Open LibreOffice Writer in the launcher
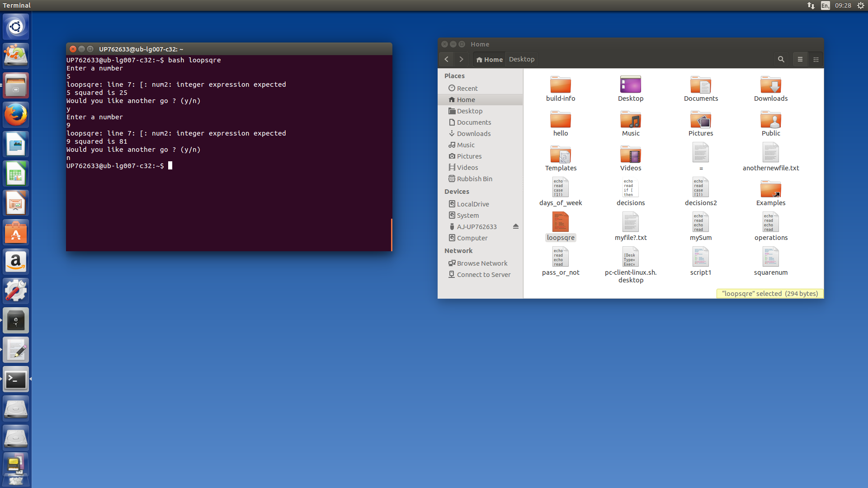868x488 pixels. (16, 144)
